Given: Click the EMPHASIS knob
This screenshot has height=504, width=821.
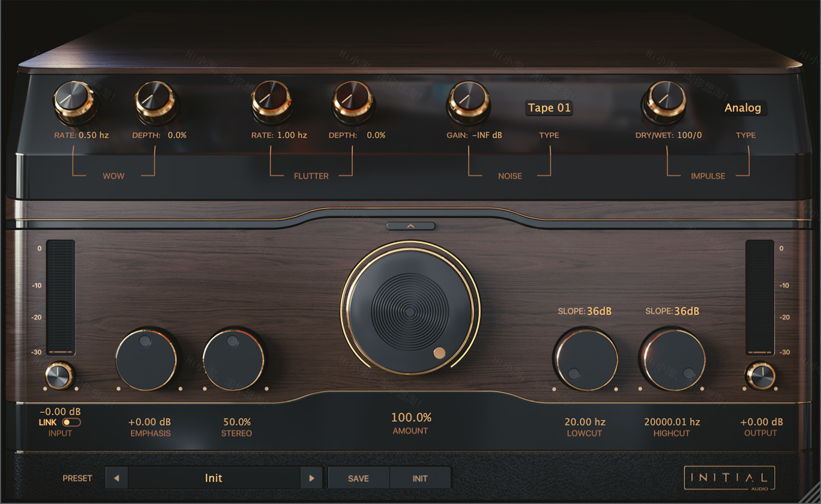Looking at the screenshot, I should pos(147,358).
